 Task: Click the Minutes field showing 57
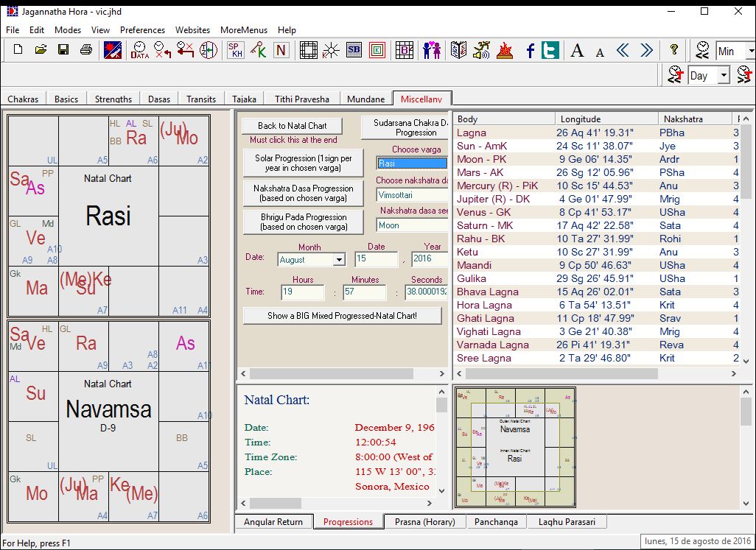click(365, 292)
